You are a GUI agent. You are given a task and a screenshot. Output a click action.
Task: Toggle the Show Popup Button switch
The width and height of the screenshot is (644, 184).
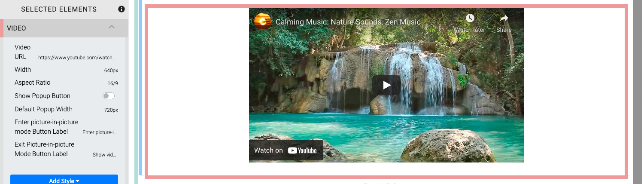(109, 96)
